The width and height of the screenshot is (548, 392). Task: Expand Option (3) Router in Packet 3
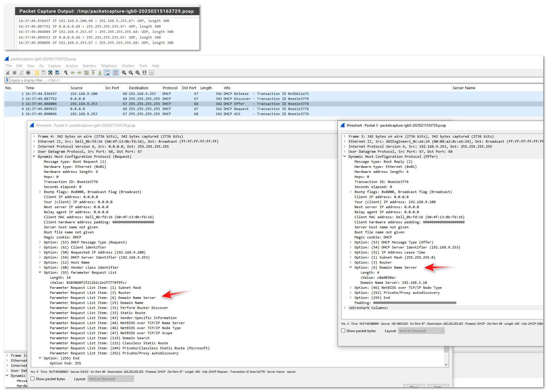pos(351,262)
